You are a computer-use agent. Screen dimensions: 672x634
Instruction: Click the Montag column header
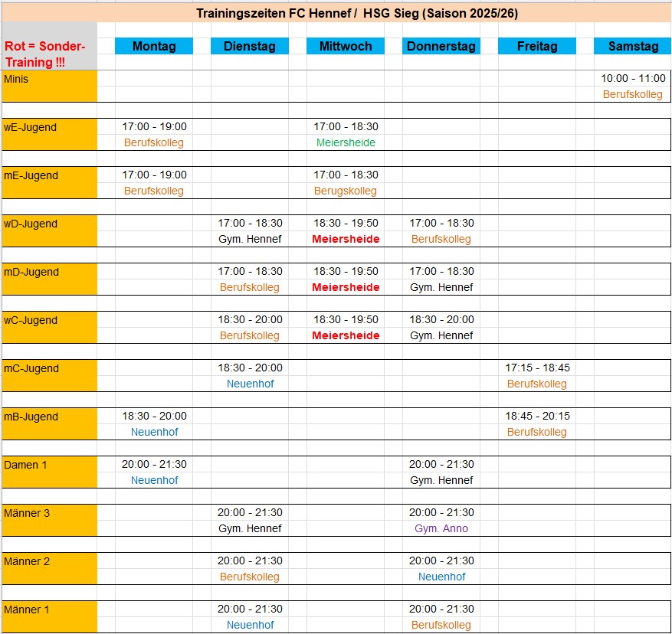pos(154,46)
